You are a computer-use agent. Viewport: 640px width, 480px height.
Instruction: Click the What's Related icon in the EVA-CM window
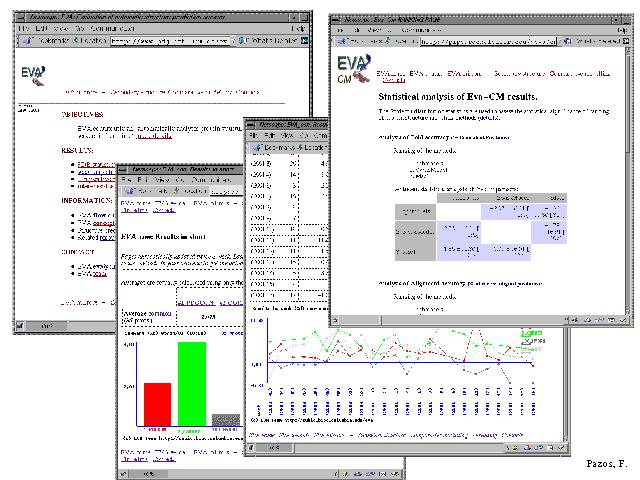click(x=567, y=41)
